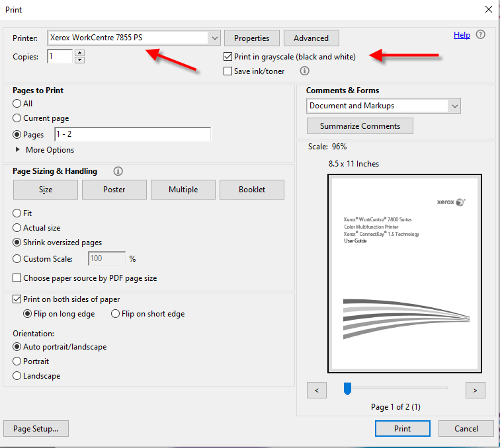Select Current page radio option

tap(17, 118)
